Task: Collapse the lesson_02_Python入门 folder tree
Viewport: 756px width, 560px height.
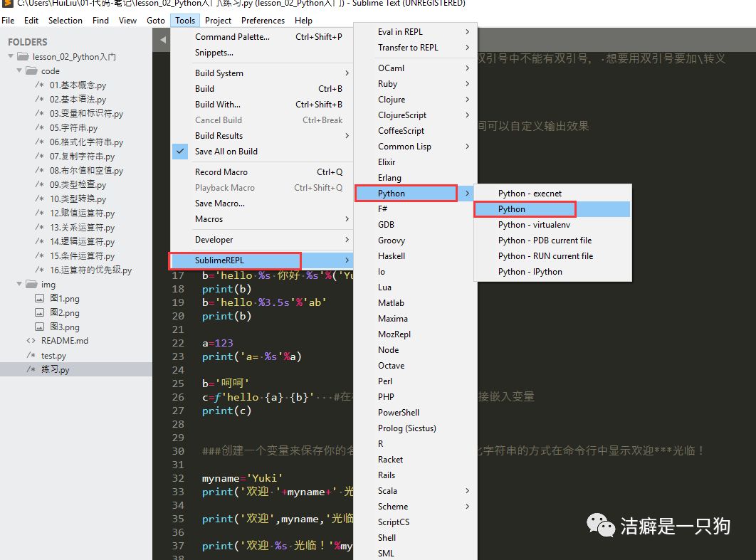Action: (11, 56)
